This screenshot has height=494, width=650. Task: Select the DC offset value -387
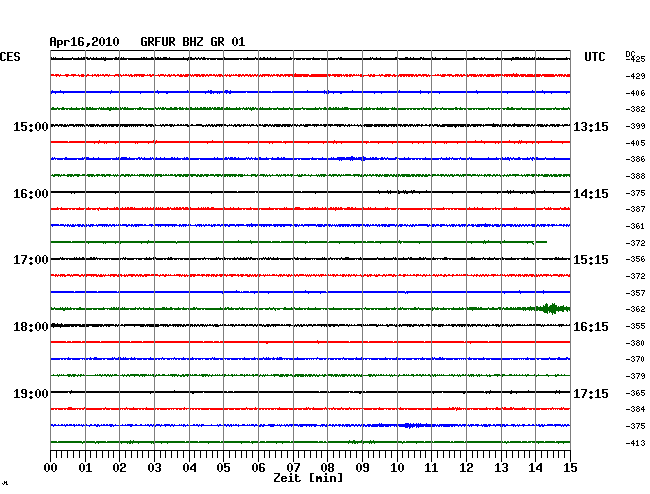pos(635,209)
